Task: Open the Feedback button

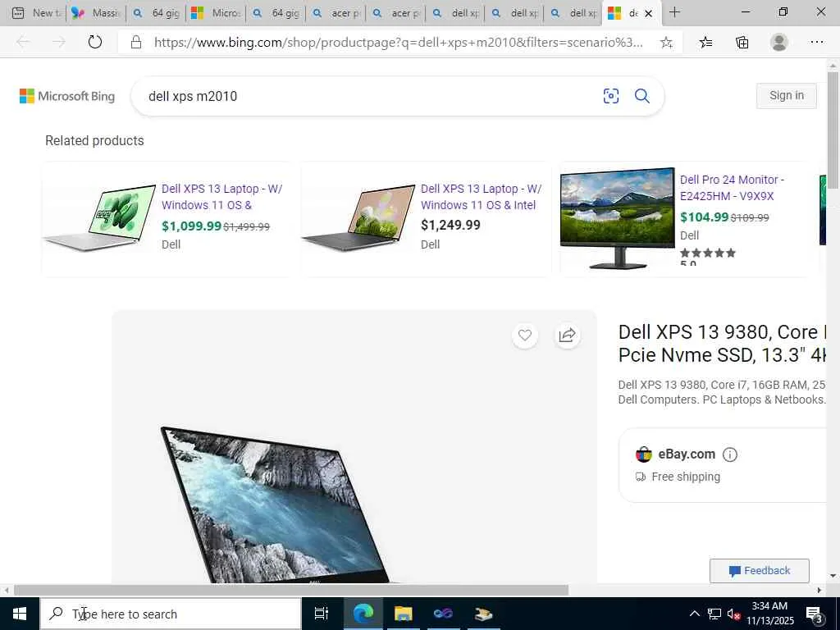Action: pyautogui.click(x=759, y=571)
